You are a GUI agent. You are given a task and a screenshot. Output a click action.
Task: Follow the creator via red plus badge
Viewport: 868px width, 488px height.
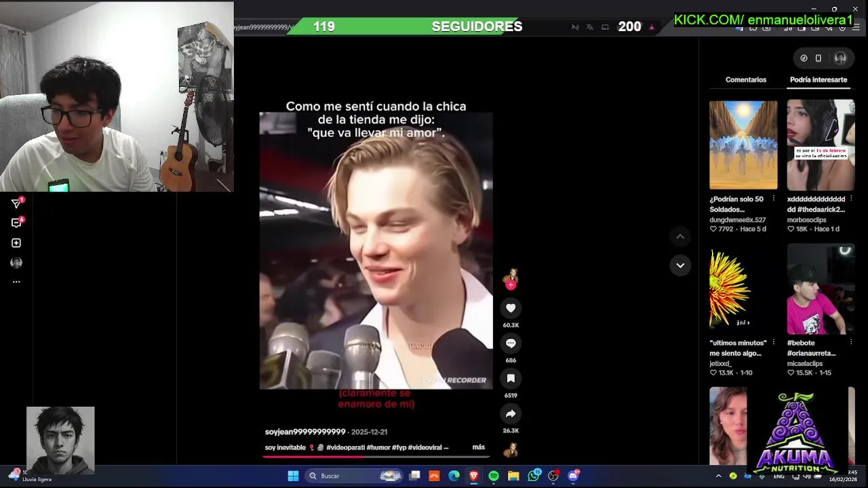tap(511, 285)
